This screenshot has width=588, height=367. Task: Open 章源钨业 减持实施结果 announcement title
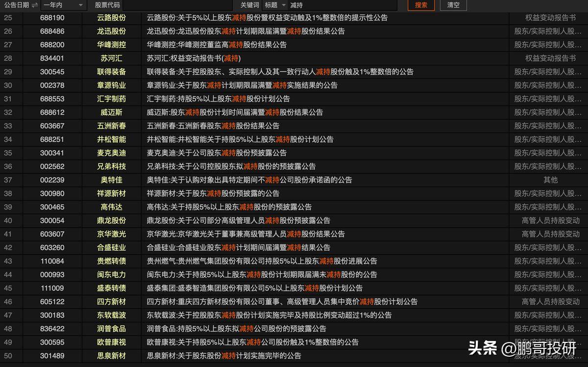pos(242,85)
